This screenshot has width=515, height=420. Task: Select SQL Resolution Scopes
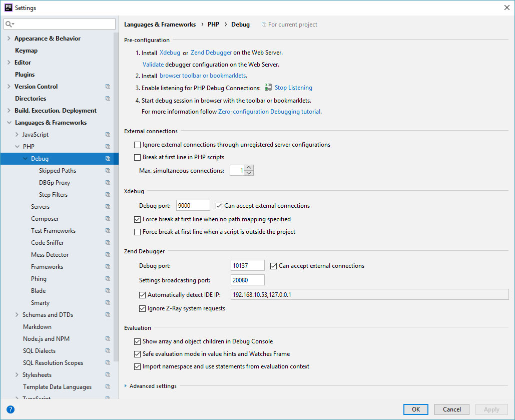coord(53,363)
